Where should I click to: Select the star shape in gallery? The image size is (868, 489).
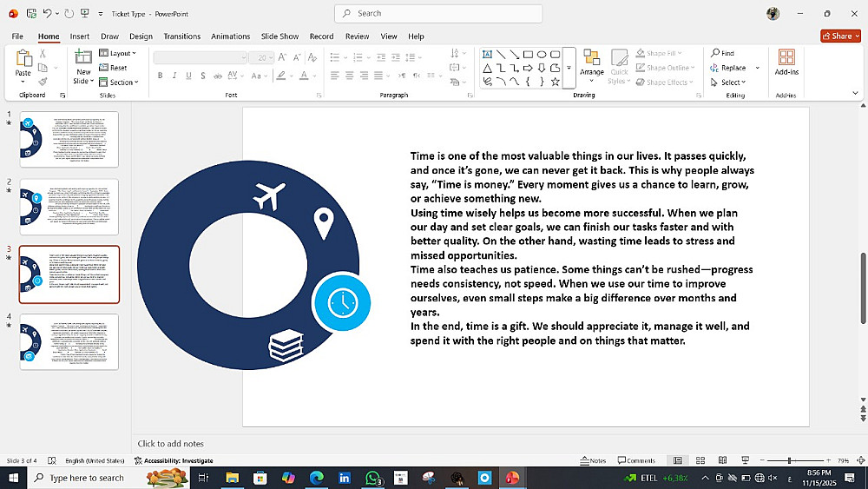[x=555, y=82]
